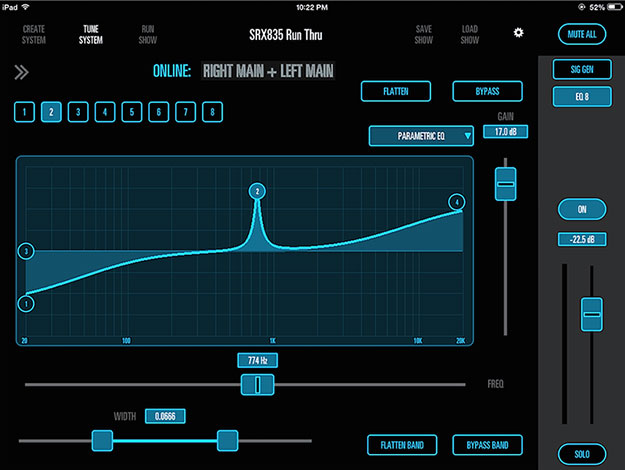Select EQ band 2 button
625x470 pixels.
(51, 112)
